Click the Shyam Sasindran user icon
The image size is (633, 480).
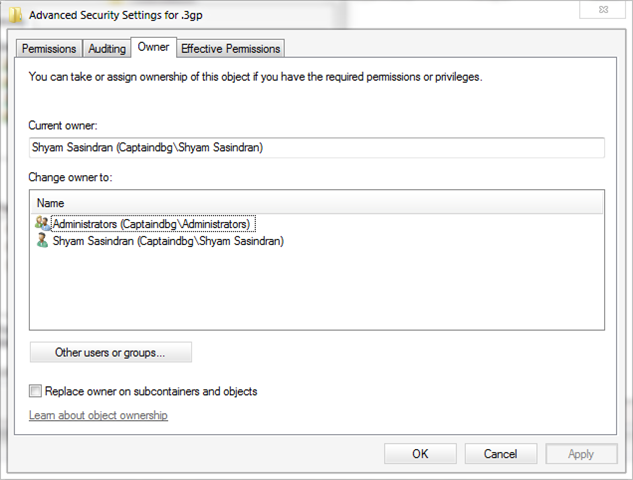tap(42, 241)
